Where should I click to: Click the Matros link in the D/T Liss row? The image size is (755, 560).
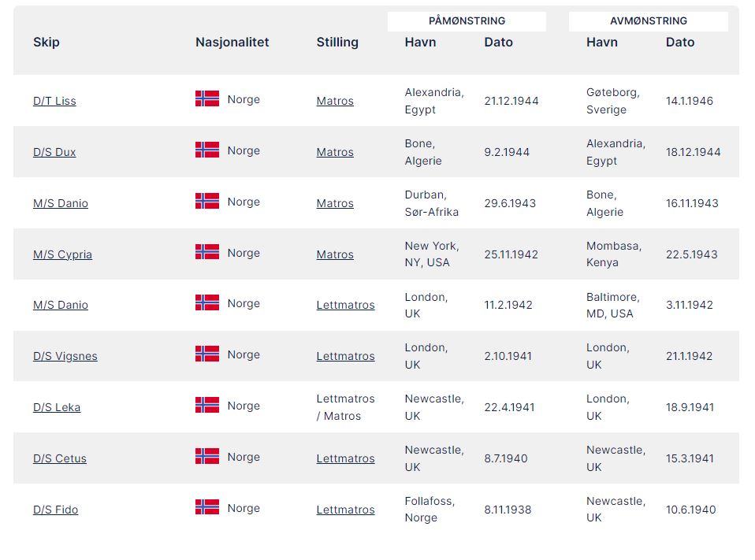tap(335, 101)
